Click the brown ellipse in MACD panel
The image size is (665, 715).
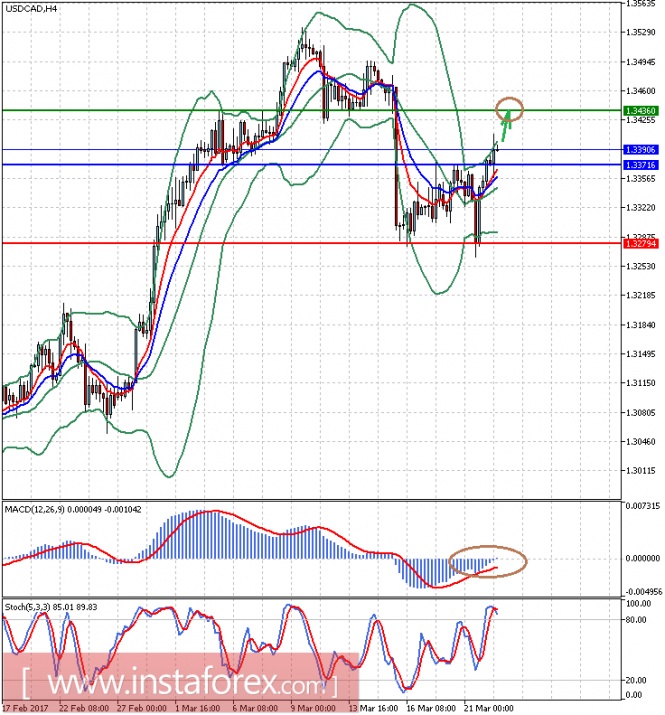488,561
